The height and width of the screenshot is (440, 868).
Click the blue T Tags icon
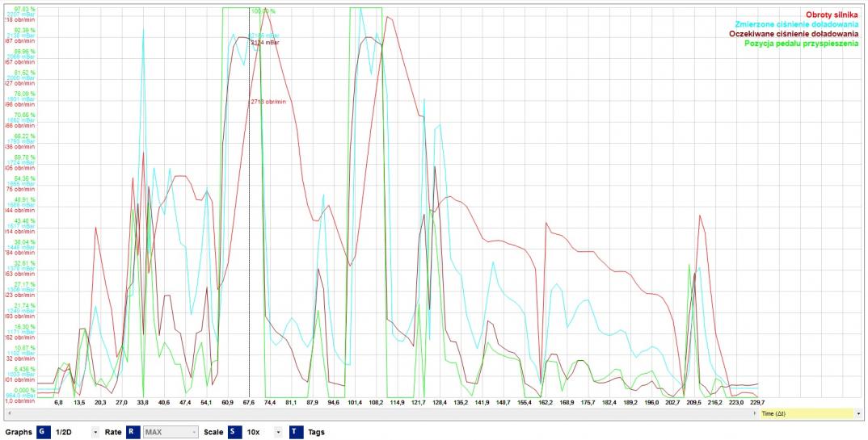296,432
